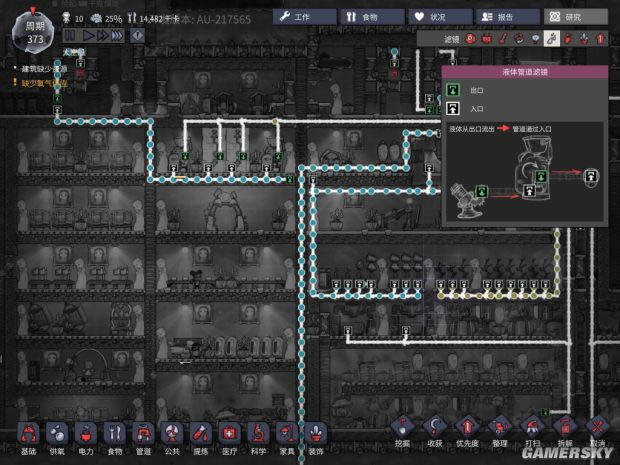
Task: Open the 研究 (Research) screen
Action: click(x=576, y=17)
